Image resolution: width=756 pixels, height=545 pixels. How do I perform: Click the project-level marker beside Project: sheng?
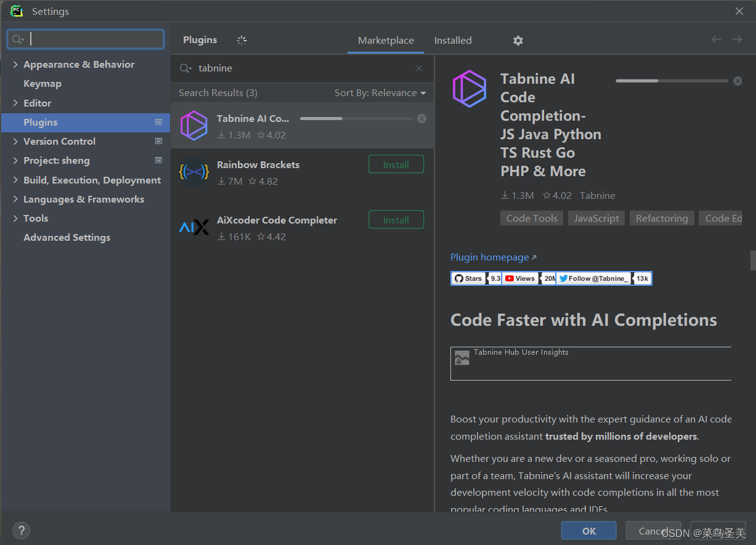[158, 161]
